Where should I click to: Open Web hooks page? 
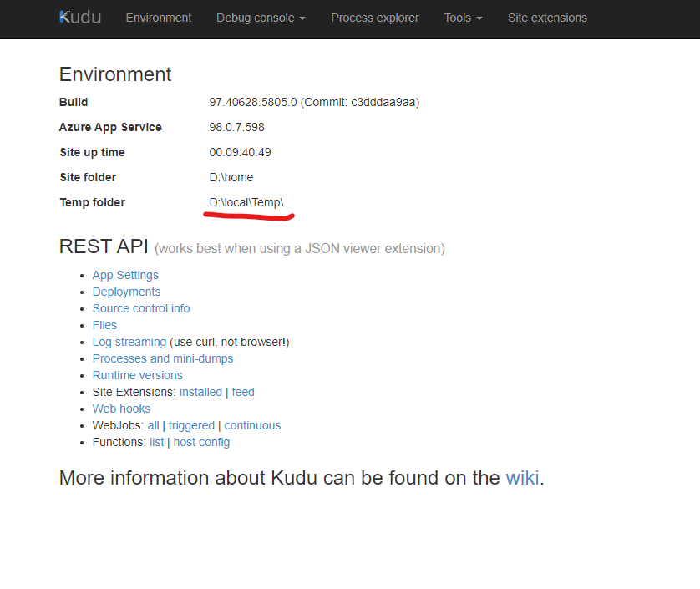(121, 409)
